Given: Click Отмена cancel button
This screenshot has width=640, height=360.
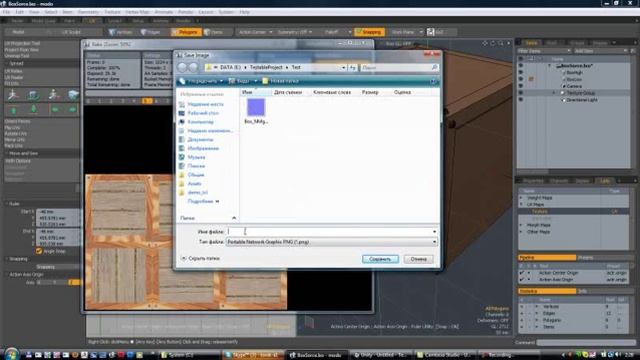Looking at the screenshot, I should point(418,259).
